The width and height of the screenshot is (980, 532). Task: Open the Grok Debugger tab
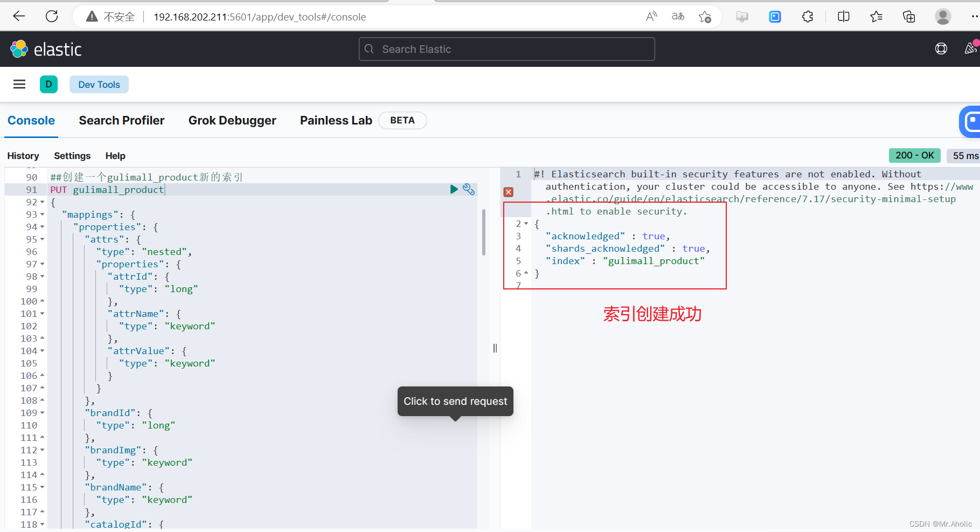click(232, 121)
